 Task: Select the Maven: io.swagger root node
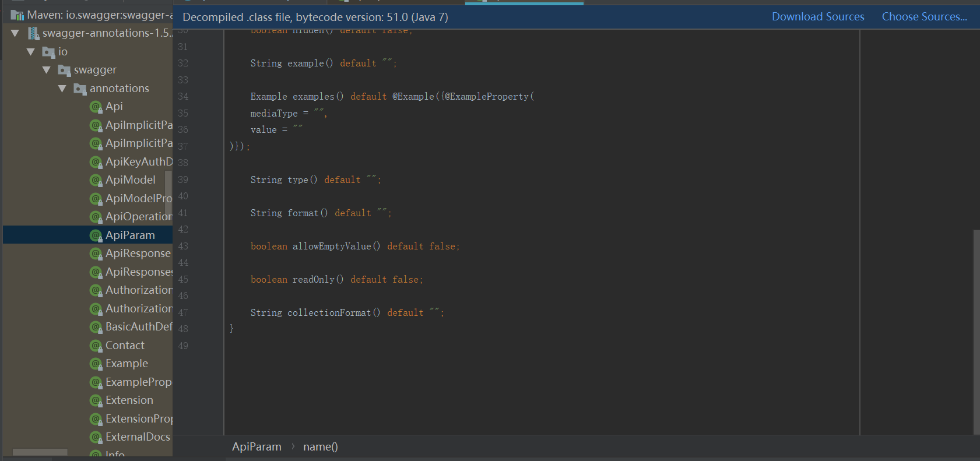[100, 15]
